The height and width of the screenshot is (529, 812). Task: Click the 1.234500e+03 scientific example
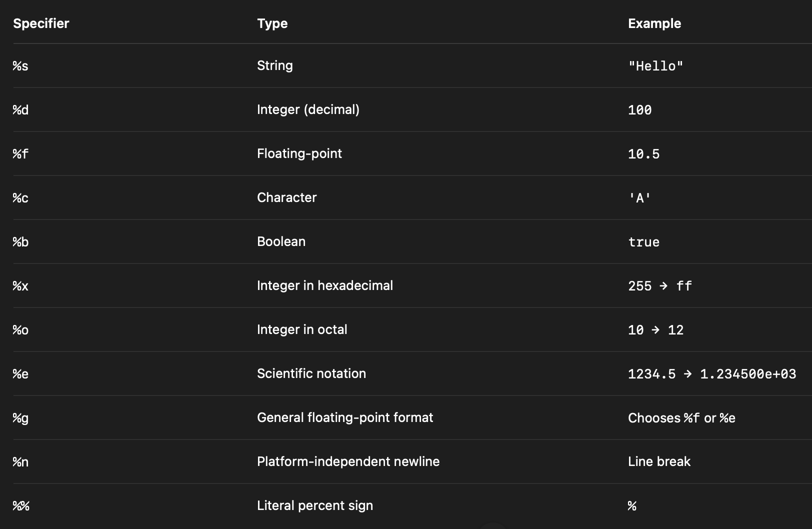(x=748, y=374)
